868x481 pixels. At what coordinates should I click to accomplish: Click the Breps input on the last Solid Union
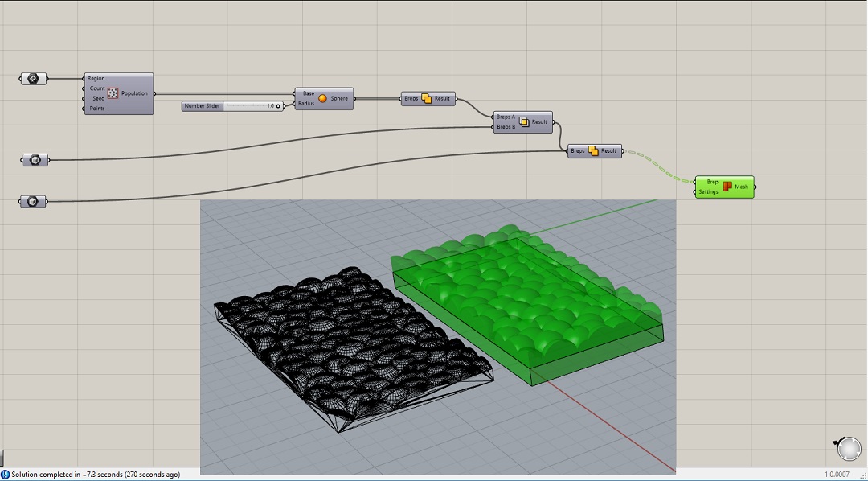coord(578,150)
